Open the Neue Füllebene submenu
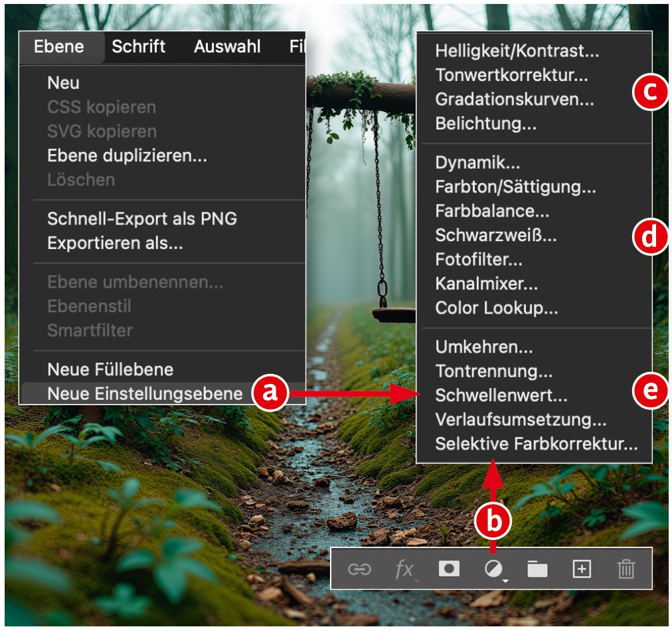Viewport: 672px width, 631px height. (x=111, y=369)
